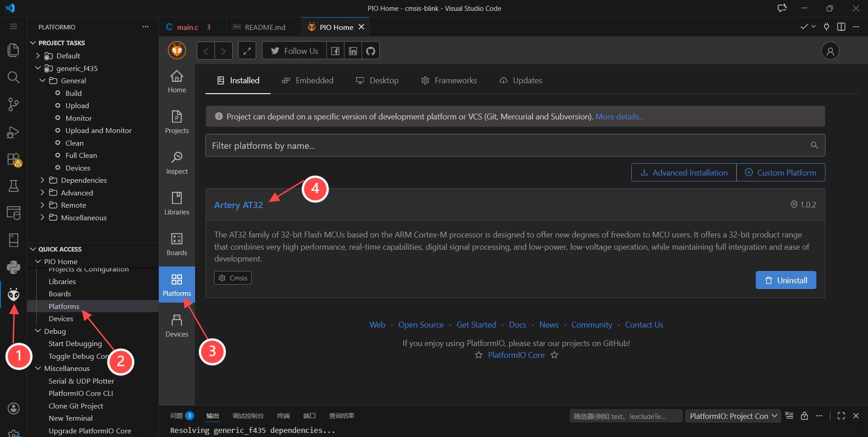Clear the output panel
Image resolution: width=868 pixels, height=437 pixels.
[789, 416]
